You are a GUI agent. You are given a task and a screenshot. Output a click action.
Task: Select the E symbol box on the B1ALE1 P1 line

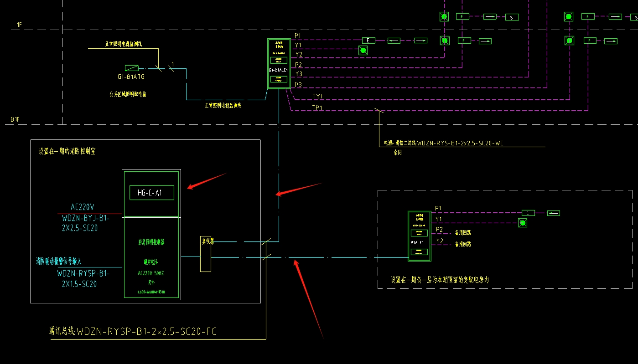pos(528,213)
